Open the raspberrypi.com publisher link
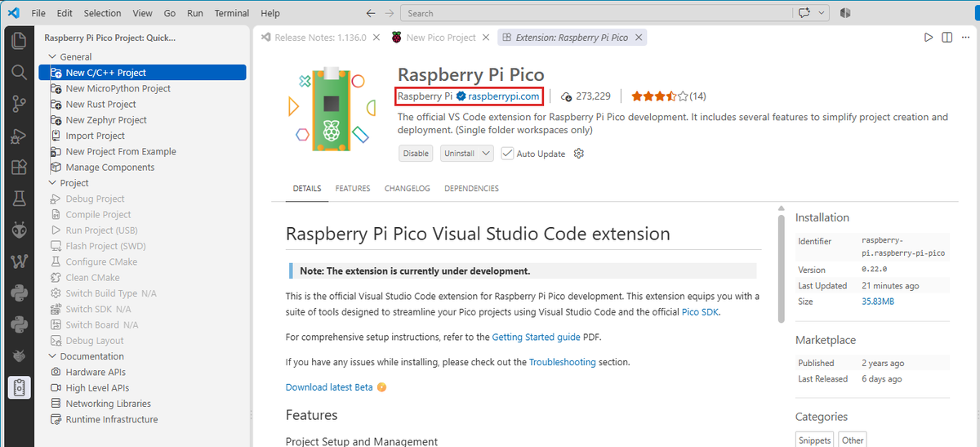Screen dimensions: 980x447 click(x=504, y=96)
